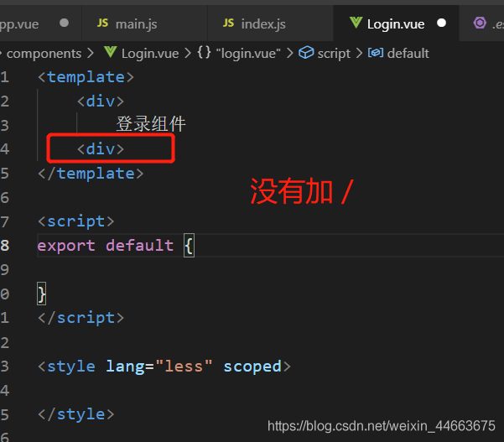Click the scoped attribute on style tag
Viewport: 504px width, 442px height.
point(252,367)
